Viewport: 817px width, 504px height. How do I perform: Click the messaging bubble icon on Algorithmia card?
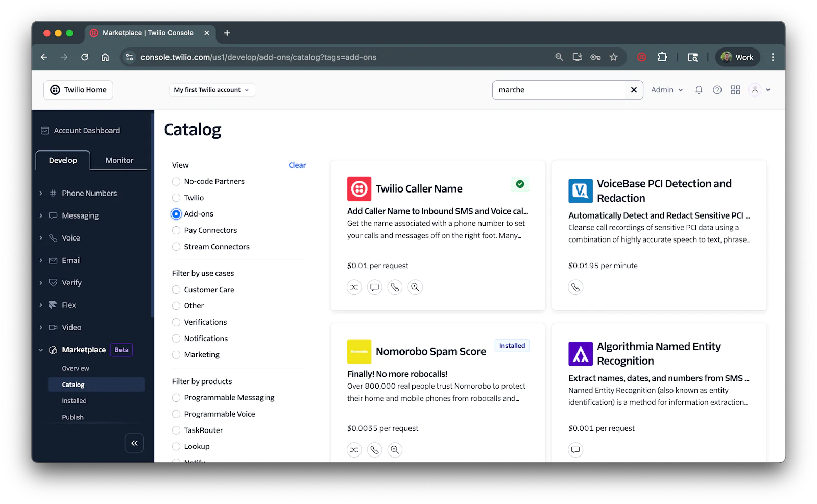tap(575, 450)
